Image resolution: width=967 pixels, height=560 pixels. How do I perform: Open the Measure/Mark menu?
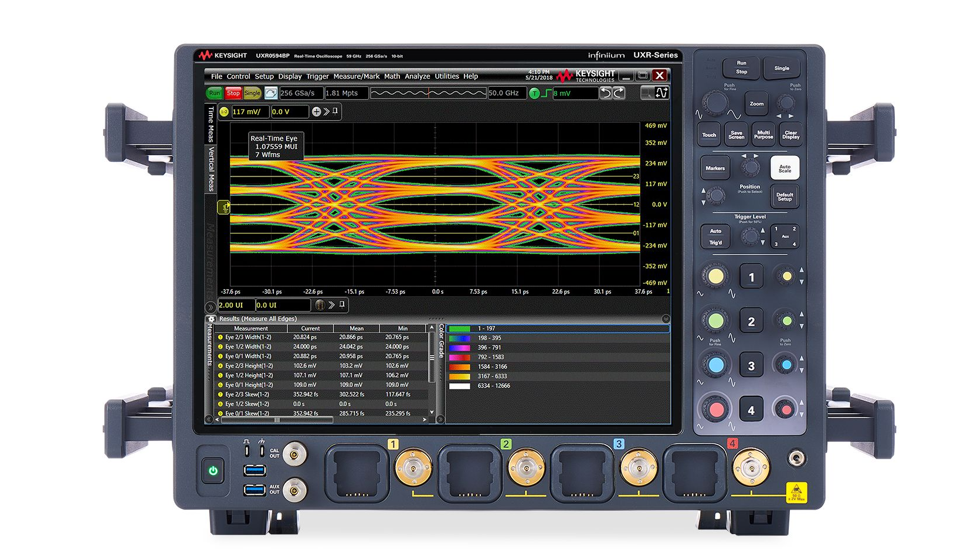pos(357,76)
